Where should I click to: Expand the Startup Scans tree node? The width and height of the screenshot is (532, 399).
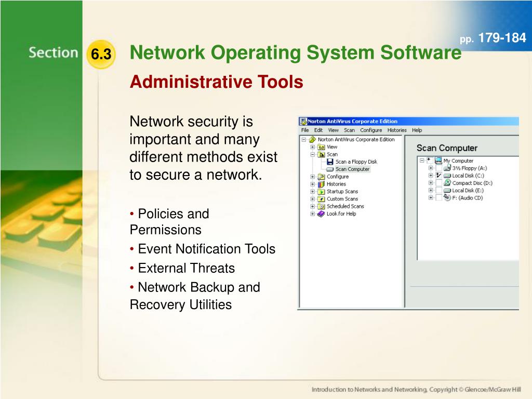pyautogui.click(x=312, y=192)
